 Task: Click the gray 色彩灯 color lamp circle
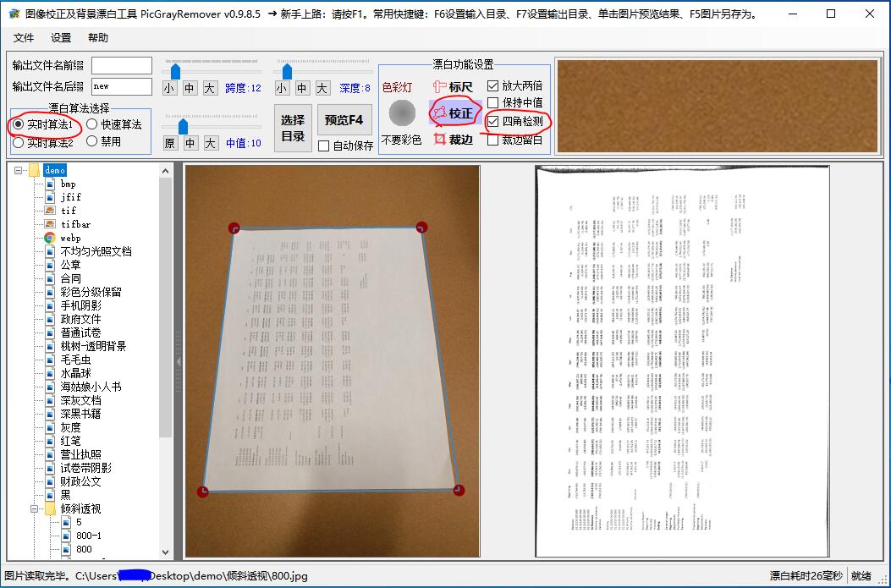pyautogui.click(x=402, y=113)
